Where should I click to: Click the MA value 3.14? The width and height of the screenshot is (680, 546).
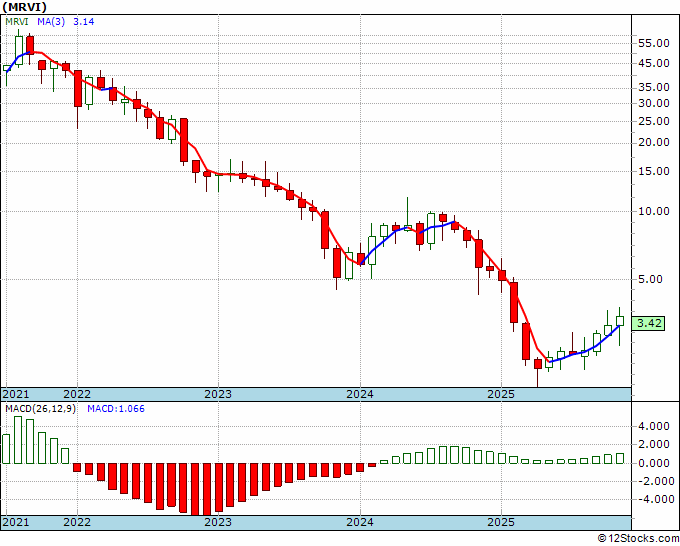[x=83, y=21]
